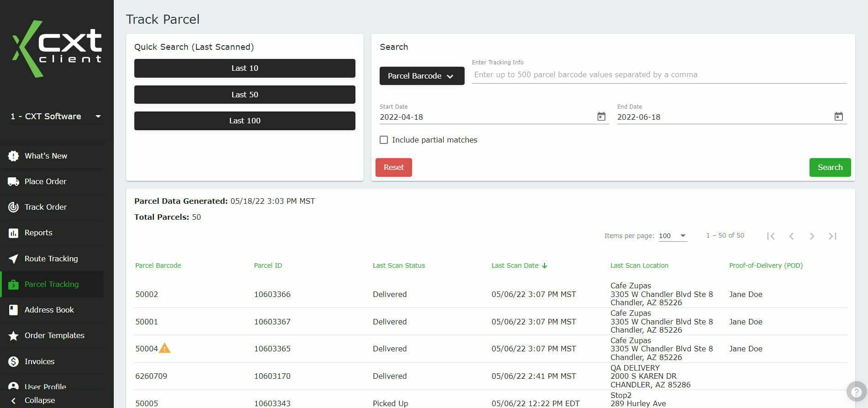Open the End Date calendar picker
This screenshot has width=868, height=408.
[x=838, y=117]
